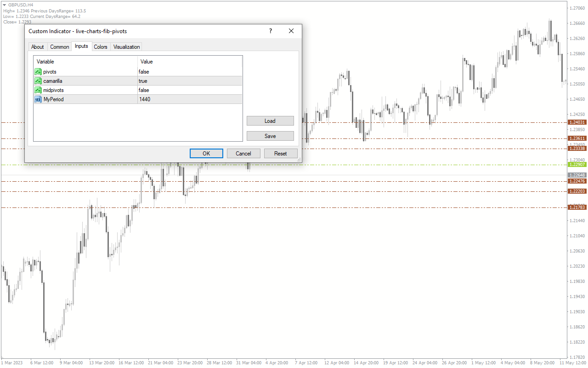Image resolution: width=588 pixels, height=368 pixels.
Task: Select the Inputs tab
Action: tap(82, 46)
